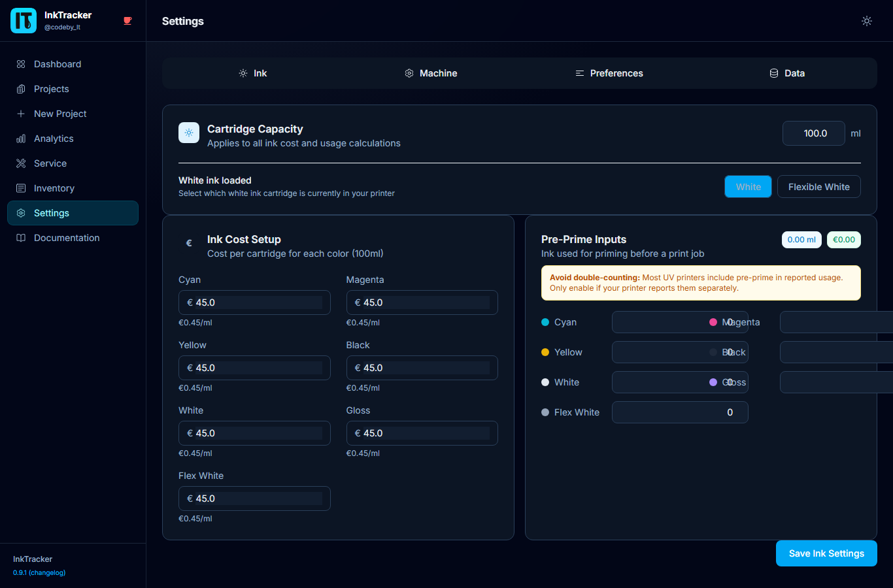Edit the Flex White cartridge cost field
893x588 pixels.
254,498
